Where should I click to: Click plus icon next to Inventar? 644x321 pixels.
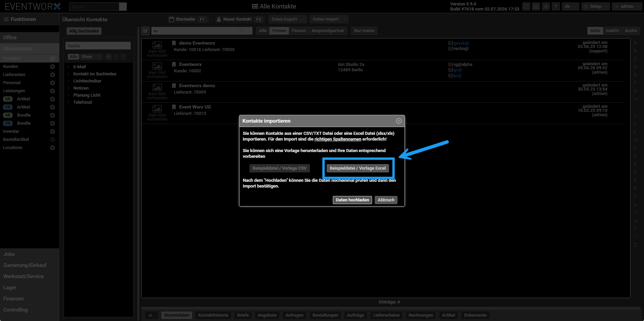[x=52, y=131]
